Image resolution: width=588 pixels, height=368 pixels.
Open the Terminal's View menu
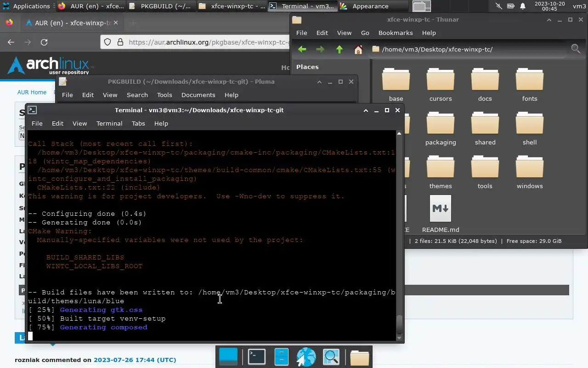(79, 123)
